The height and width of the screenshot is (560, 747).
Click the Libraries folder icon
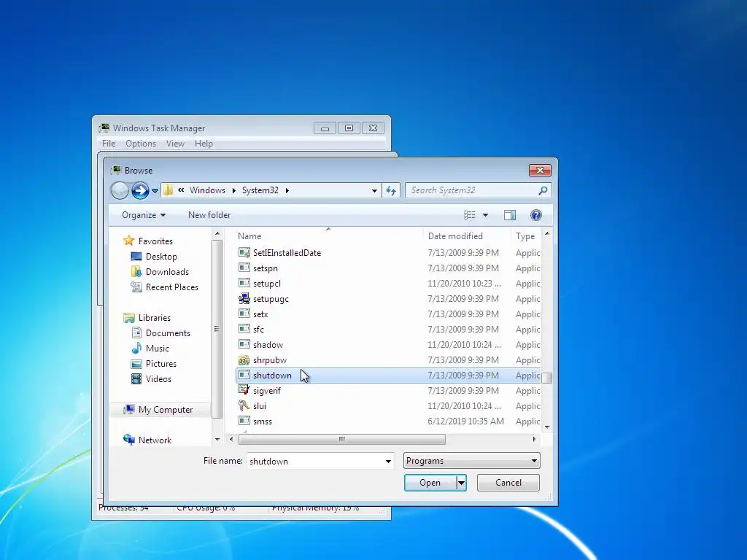coord(128,318)
